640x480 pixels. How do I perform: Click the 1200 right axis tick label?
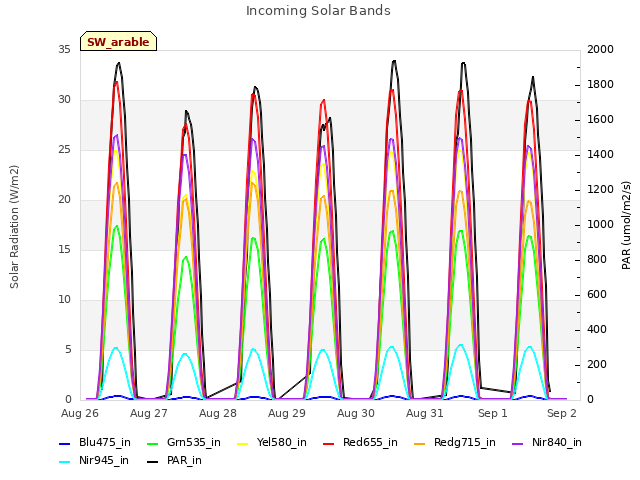click(x=600, y=190)
